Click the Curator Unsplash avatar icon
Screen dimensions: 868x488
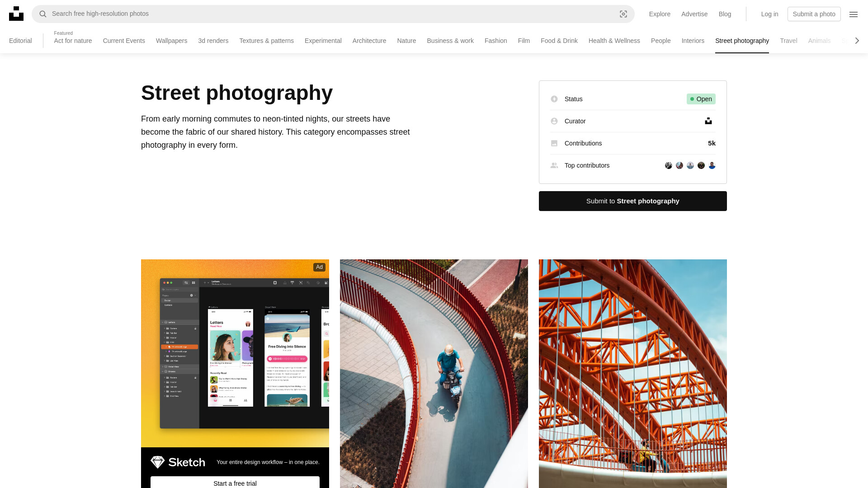point(708,121)
